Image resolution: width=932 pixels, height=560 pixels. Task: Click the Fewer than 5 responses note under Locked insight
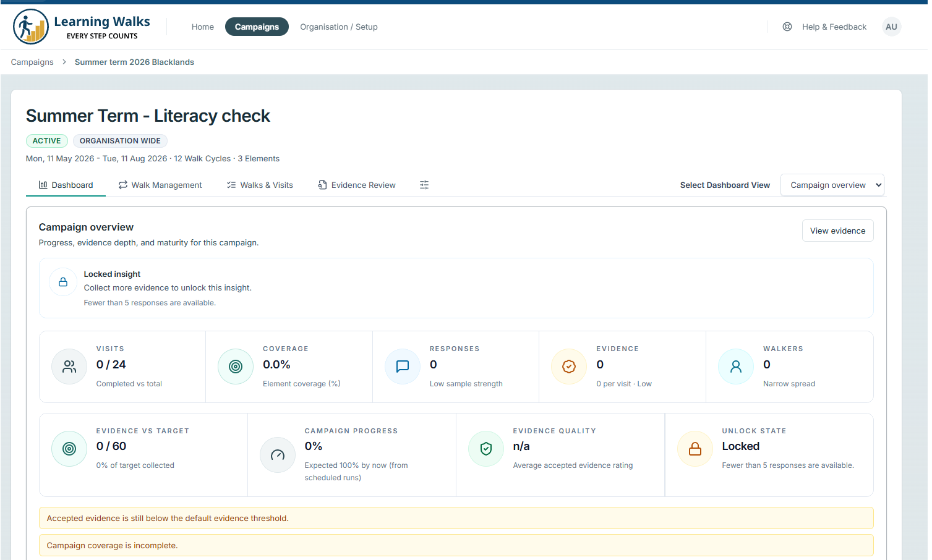(x=150, y=303)
